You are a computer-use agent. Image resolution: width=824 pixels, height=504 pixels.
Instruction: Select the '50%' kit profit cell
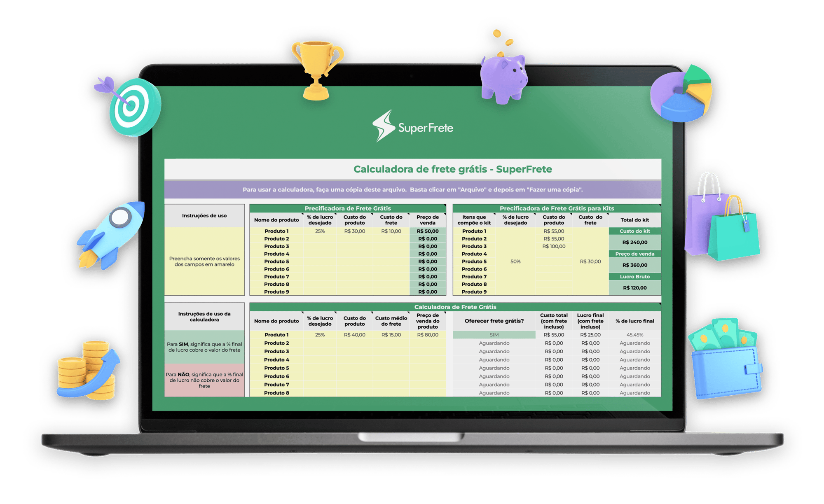click(x=515, y=261)
